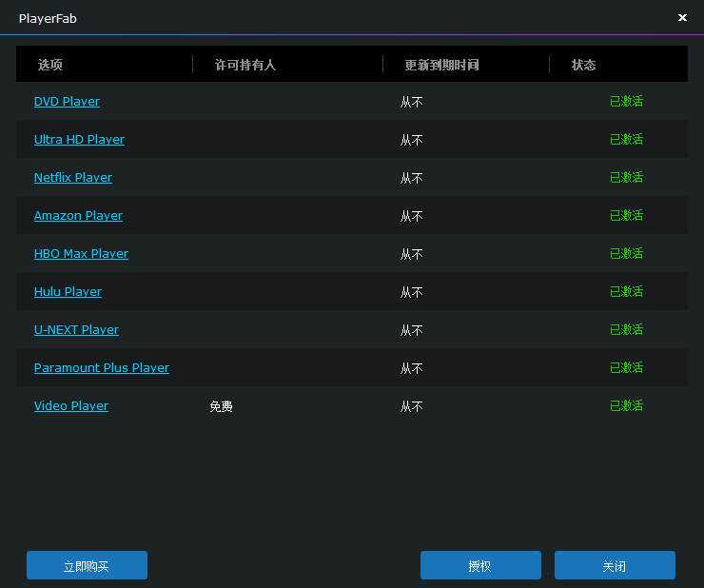
Task: Select the Amazon Player link
Action: point(78,216)
